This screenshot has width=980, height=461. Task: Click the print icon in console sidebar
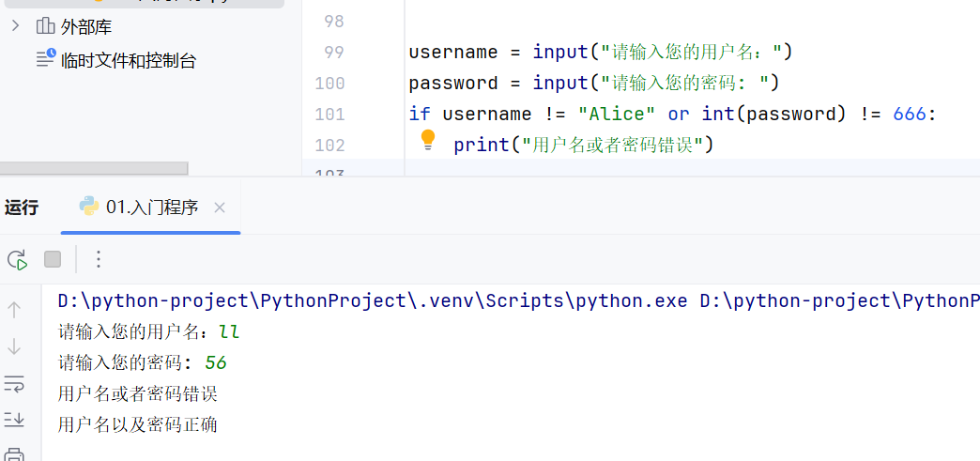(x=14, y=454)
